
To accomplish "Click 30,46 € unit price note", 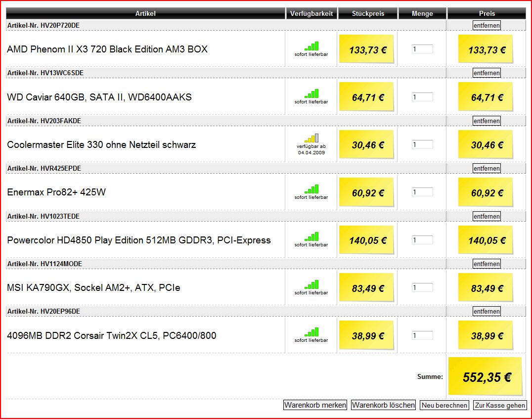I will coord(366,144).
